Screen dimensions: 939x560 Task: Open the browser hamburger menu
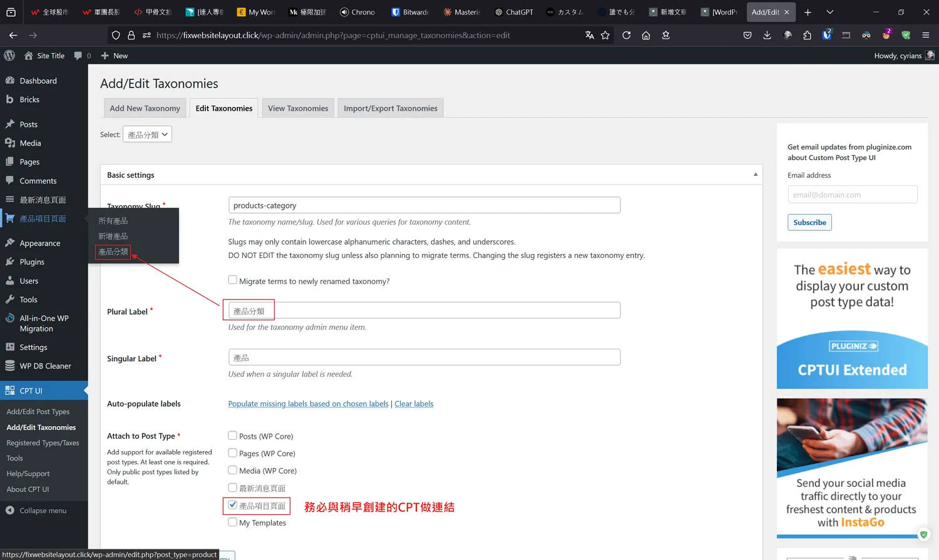tap(926, 35)
